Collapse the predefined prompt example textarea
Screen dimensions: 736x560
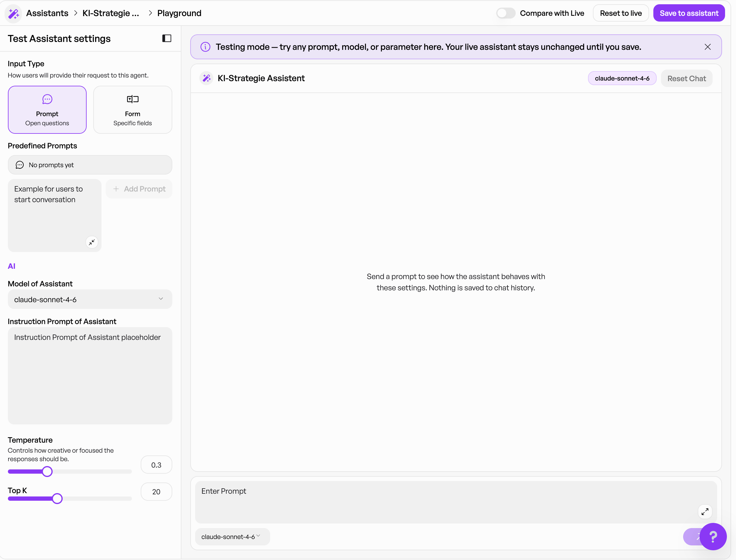point(92,242)
